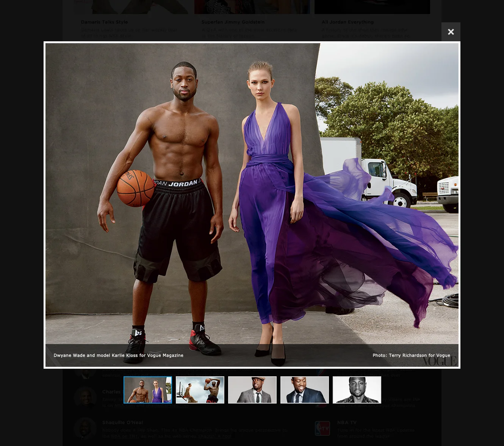Open the 'All Jordan Everything' article
Viewport: 504px width, 446px height.
click(x=347, y=22)
